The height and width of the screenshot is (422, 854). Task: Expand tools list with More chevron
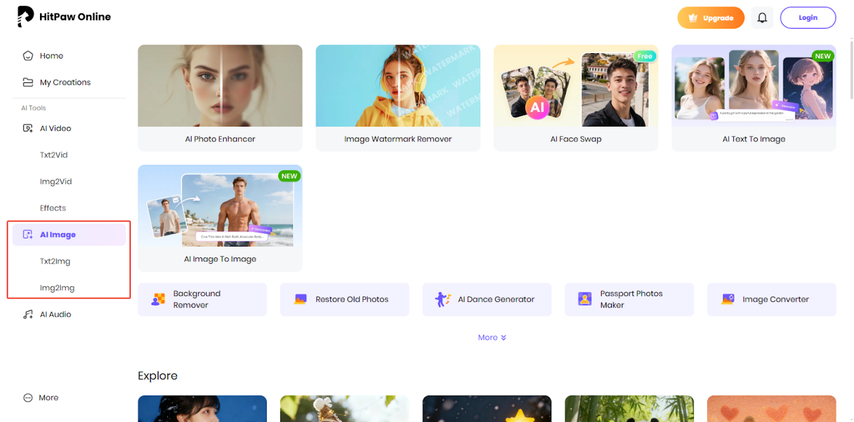coord(503,338)
